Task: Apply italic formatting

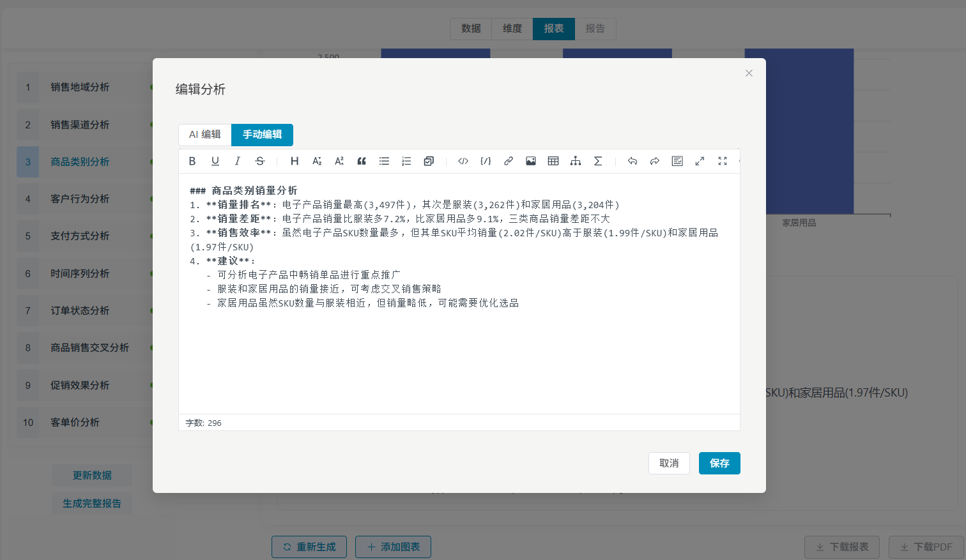Action: 238,161
